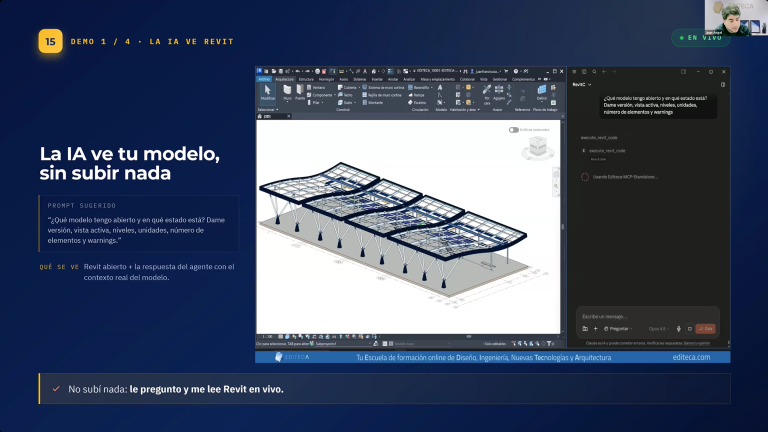The height and width of the screenshot is (432, 768).
Task: Open the Archivo ribbon tab
Action: (x=264, y=79)
